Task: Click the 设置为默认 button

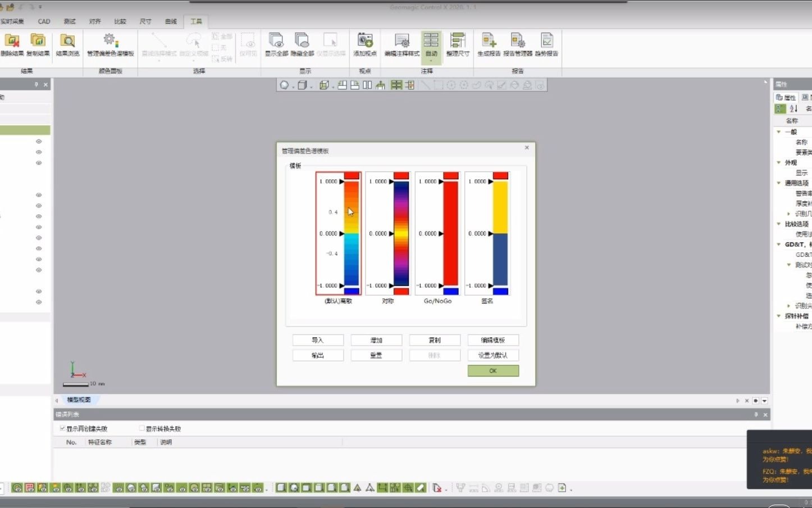Action: (493, 355)
